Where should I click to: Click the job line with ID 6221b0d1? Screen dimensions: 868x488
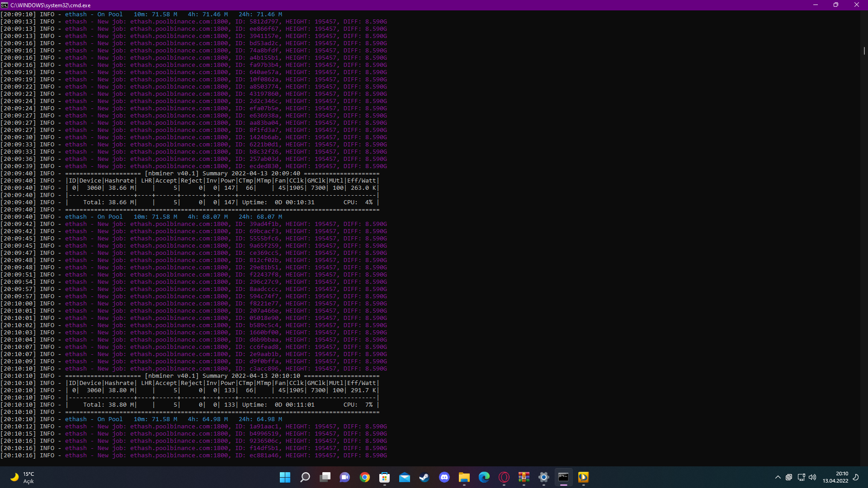coord(193,145)
